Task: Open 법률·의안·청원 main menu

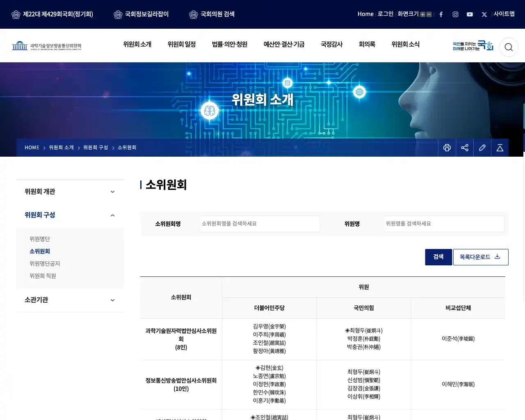Action: click(x=230, y=44)
